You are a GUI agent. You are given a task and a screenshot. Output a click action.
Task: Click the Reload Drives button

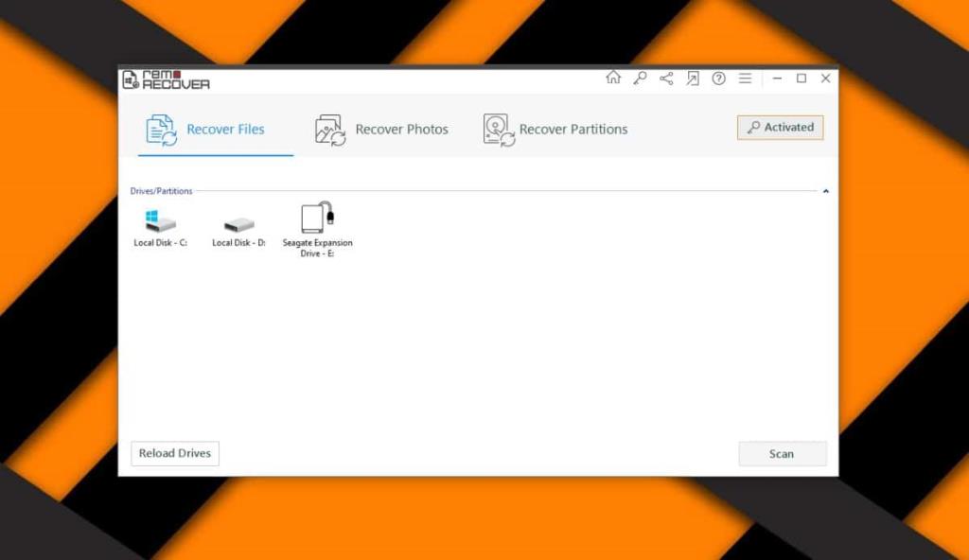point(174,453)
